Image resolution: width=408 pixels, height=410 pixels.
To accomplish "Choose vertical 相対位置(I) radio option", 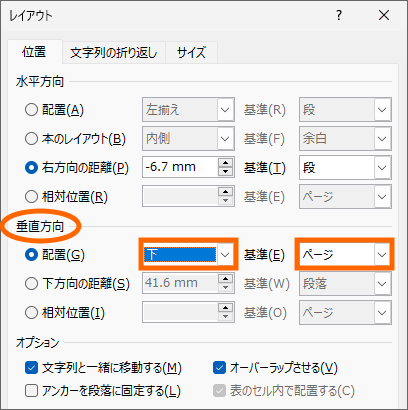I will [x=31, y=313].
